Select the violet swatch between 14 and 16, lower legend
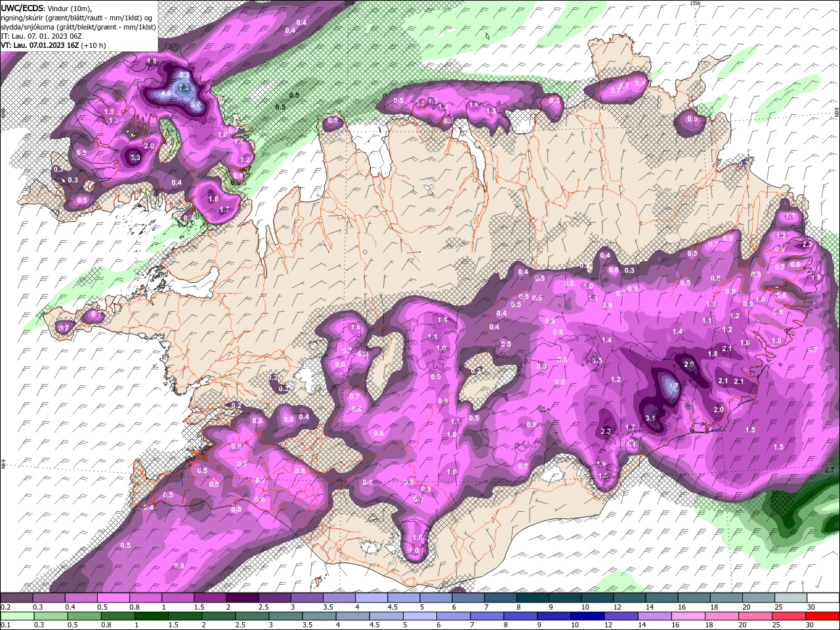 point(655,616)
